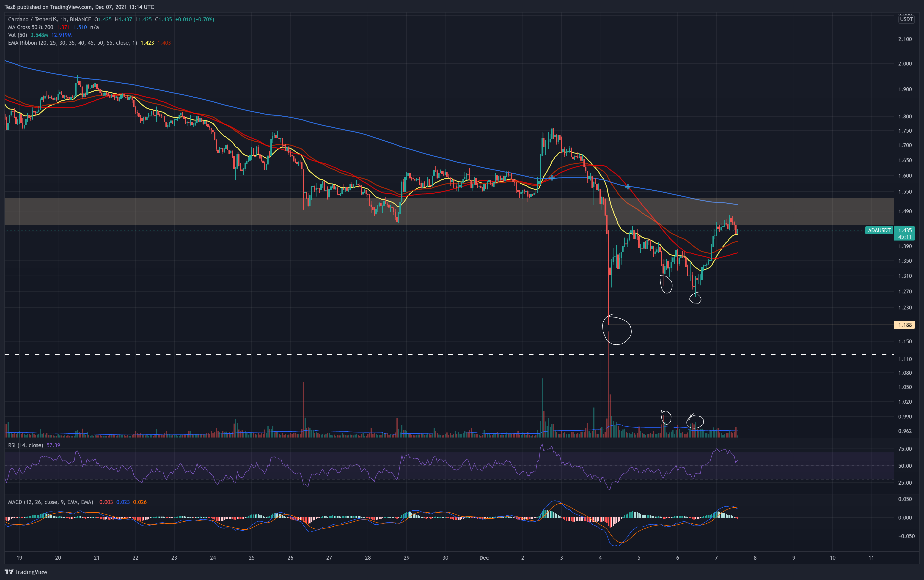
Task: Click the MA Cross value 1.510
Action: 80,27
